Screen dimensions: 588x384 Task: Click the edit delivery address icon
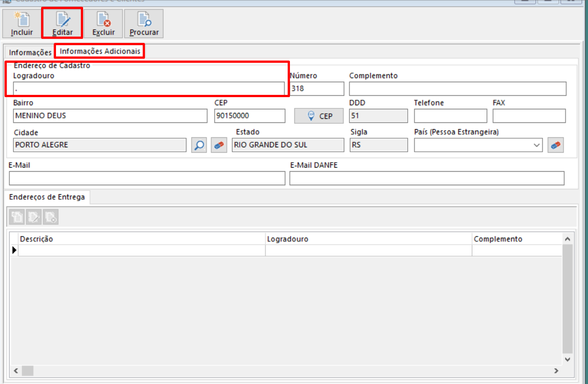[x=33, y=217]
